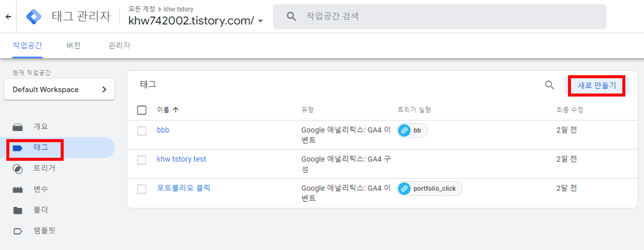Click the sort arrow next to 이름

(176, 110)
